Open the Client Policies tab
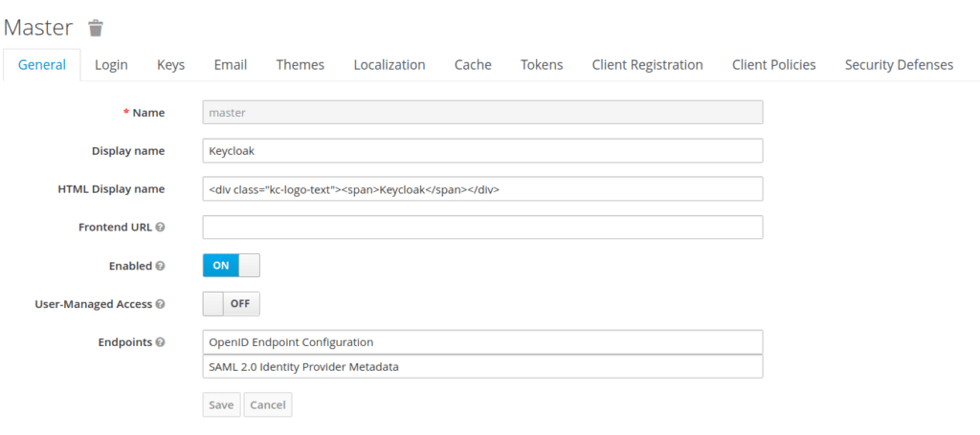The height and width of the screenshot is (435, 980). click(x=773, y=65)
